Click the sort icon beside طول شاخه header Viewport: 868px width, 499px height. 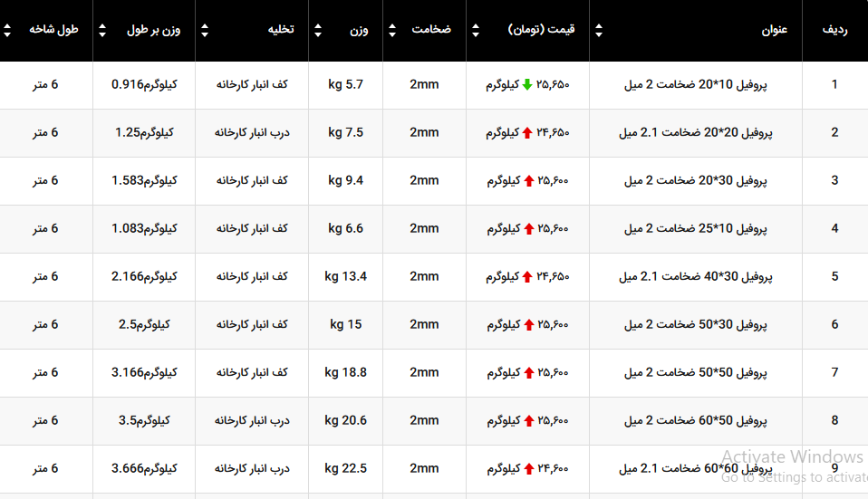pos(8,30)
